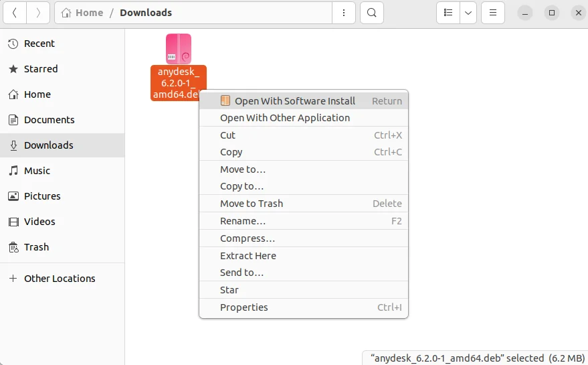The height and width of the screenshot is (365, 588).
Task: Select Downloads in the sidebar
Action: (62, 145)
